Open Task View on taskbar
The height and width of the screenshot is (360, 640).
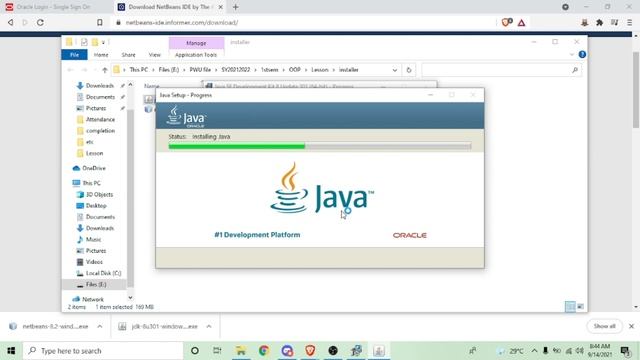218,351
